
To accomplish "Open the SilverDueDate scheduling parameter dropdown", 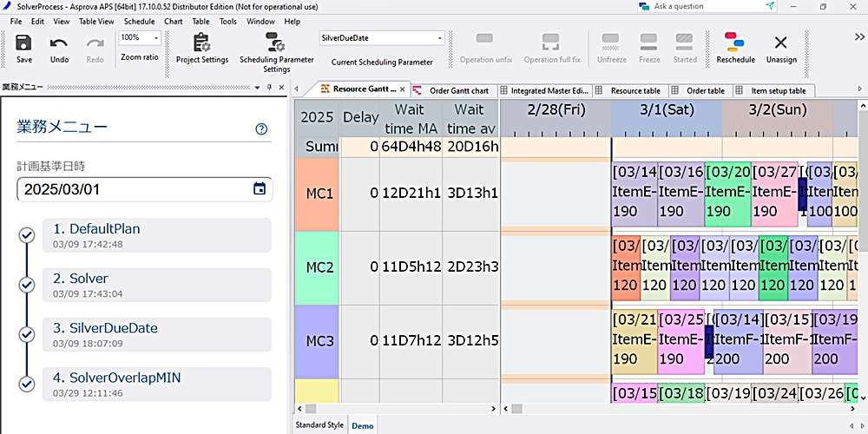I will pyautogui.click(x=440, y=38).
